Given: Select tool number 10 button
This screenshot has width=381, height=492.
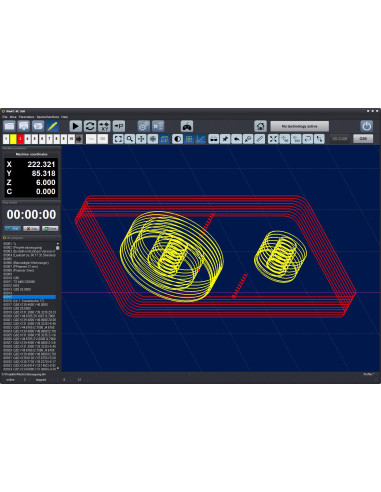Looking at the screenshot, I should click(x=71, y=139).
